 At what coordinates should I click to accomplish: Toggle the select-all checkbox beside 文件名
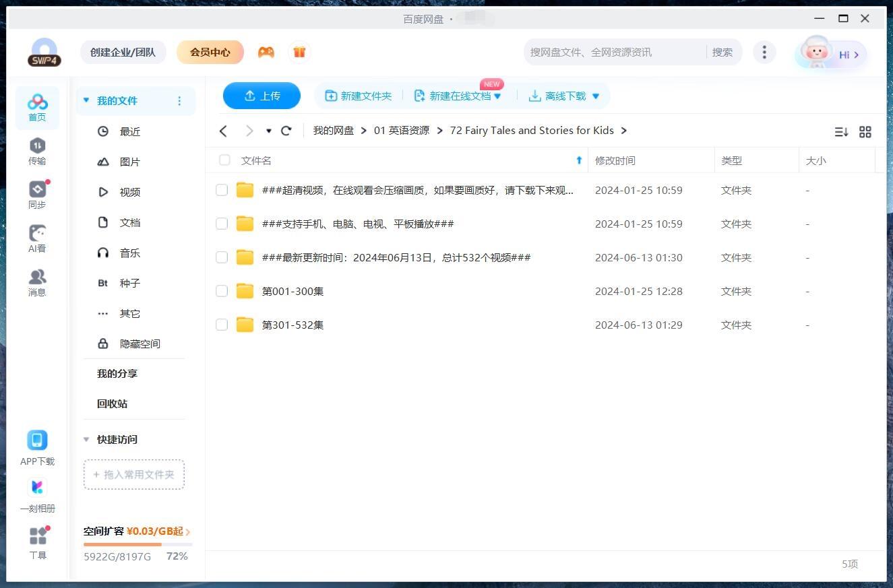224,160
